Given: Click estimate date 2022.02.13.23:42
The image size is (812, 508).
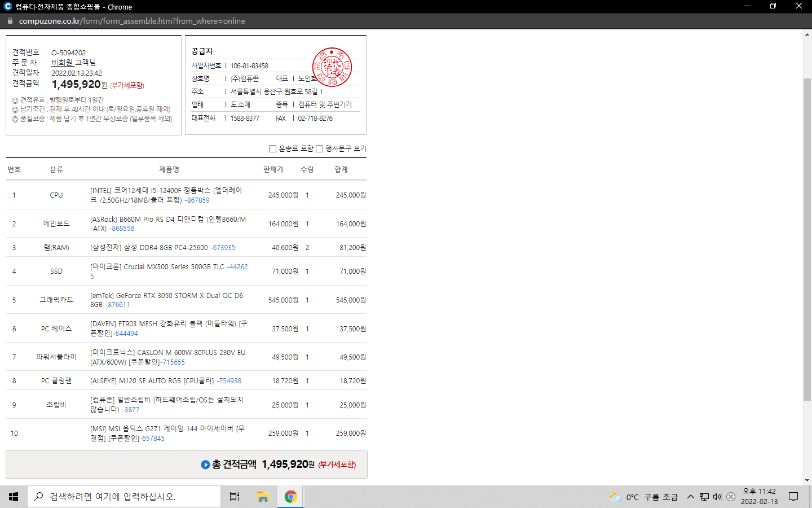Looking at the screenshot, I should pos(77,73).
